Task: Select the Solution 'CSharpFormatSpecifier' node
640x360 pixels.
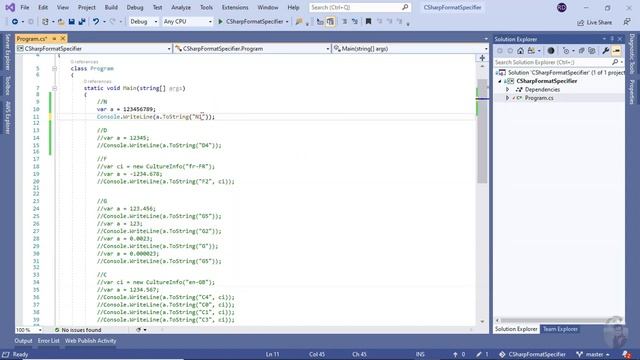Action: point(560,73)
